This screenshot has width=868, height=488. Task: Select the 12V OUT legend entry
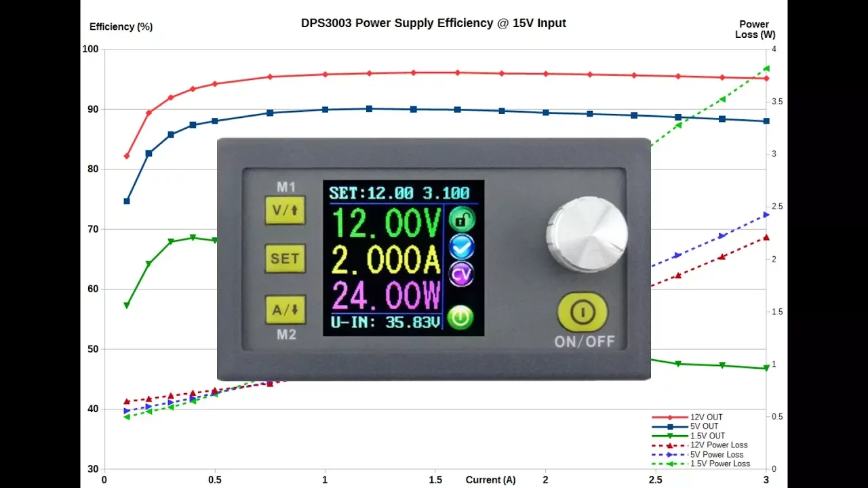(x=688, y=418)
